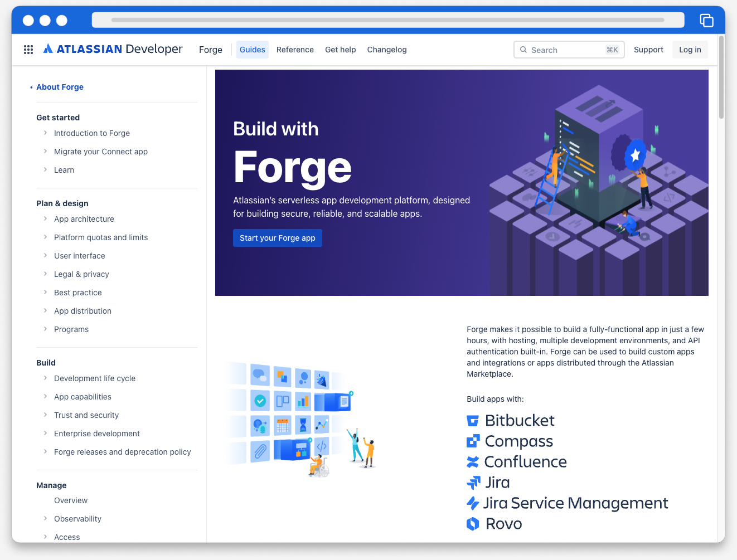Expand Development life cycle chevron
The image size is (737, 560).
pyautogui.click(x=45, y=378)
